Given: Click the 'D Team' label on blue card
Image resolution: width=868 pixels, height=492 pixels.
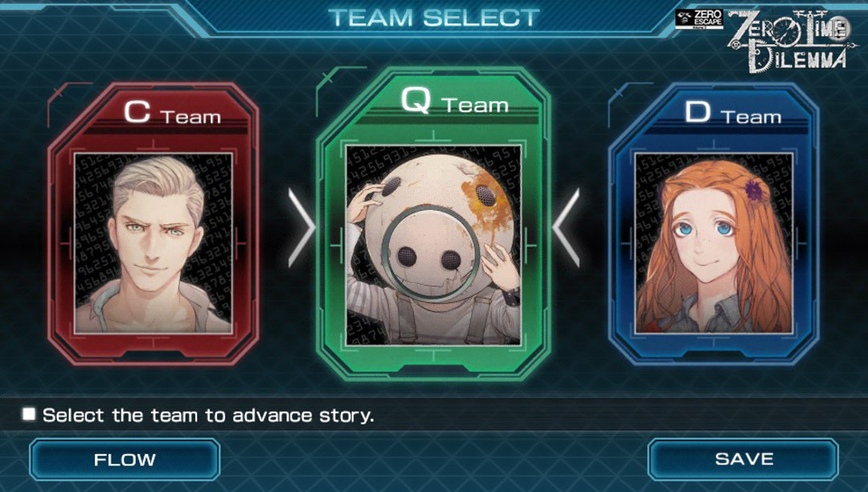Looking at the screenshot, I should coord(733,113).
